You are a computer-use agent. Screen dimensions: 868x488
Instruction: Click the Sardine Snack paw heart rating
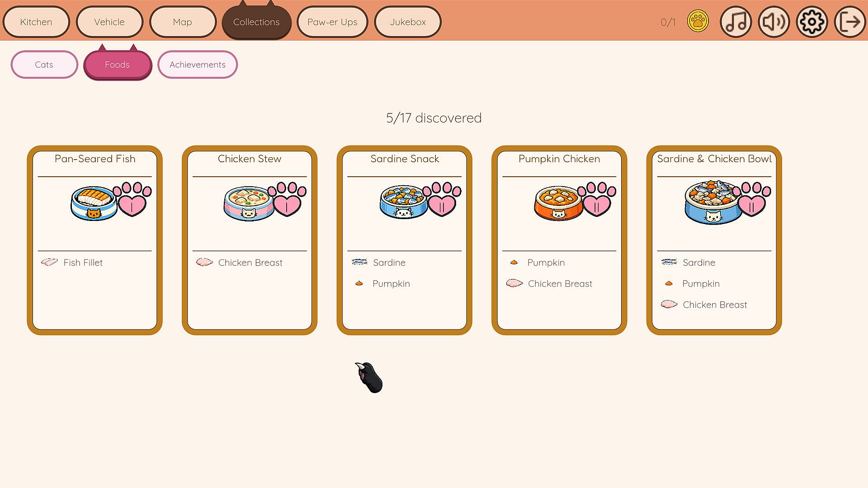tap(443, 199)
